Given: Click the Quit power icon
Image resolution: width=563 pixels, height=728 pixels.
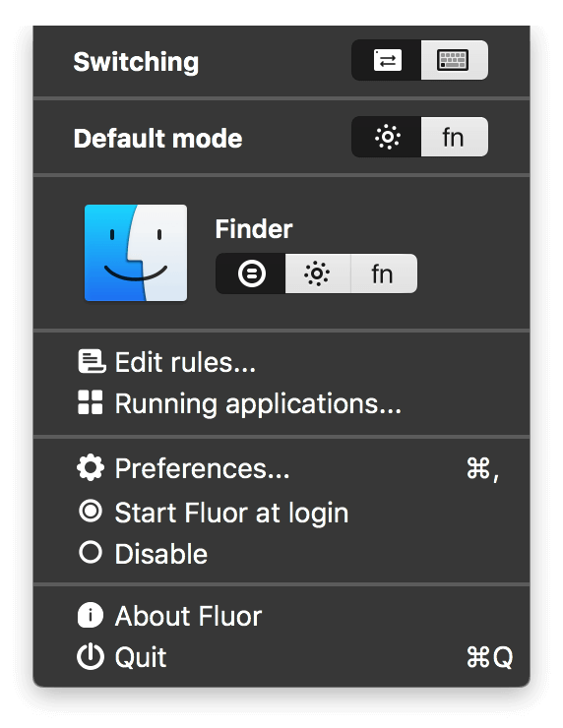Looking at the screenshot, I should click(91, 656).
